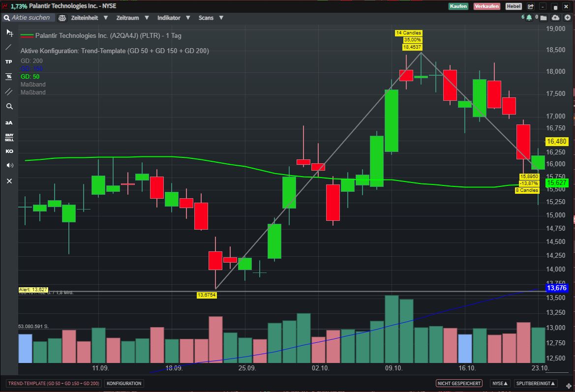Click the 8 Candles measurement label
This screenshot has height=392, width=575.
527,190
